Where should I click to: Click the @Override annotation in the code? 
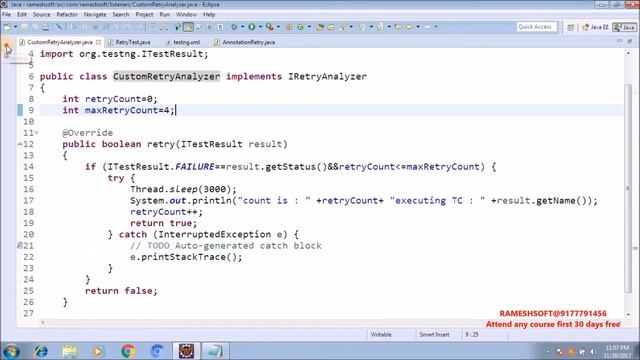[x=87, y=133]
